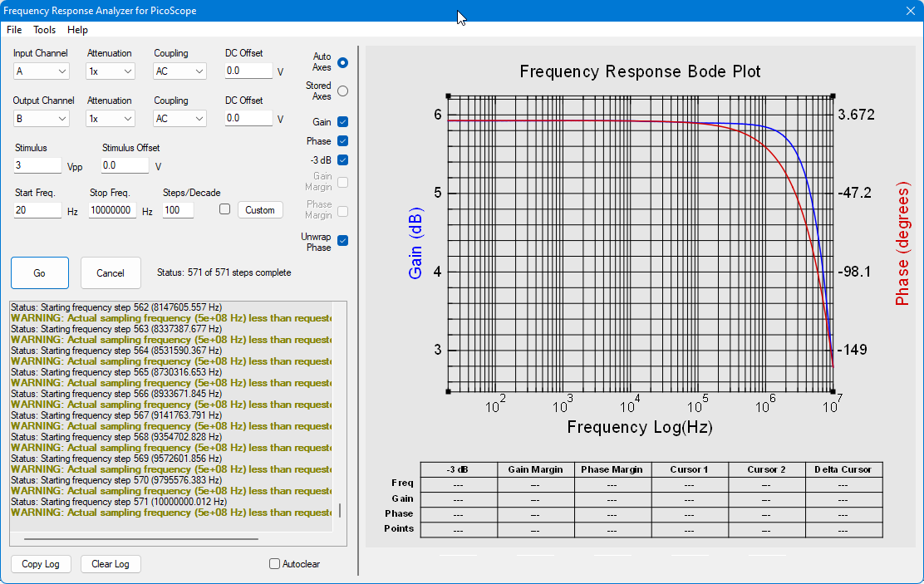The width and height of the screenshot is (924, 584).
Task: Open Input Channel Attenuation dropdown
Action: click(111, 71)
